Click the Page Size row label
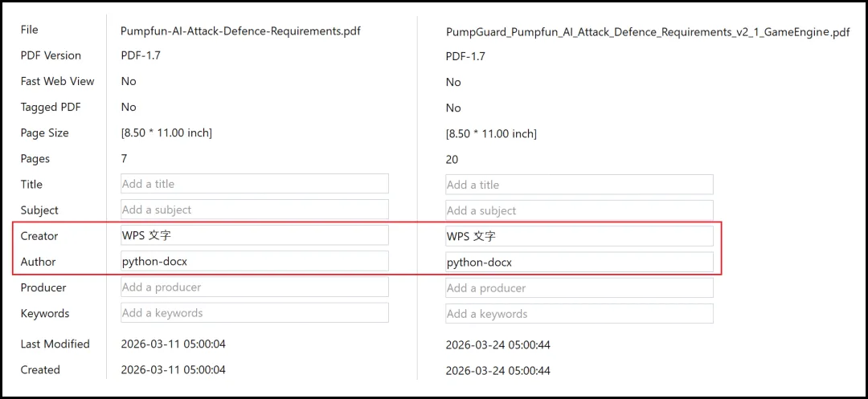The width and height of the screenshot is (868, 399). pyautogui.click(x=45, y=132)
